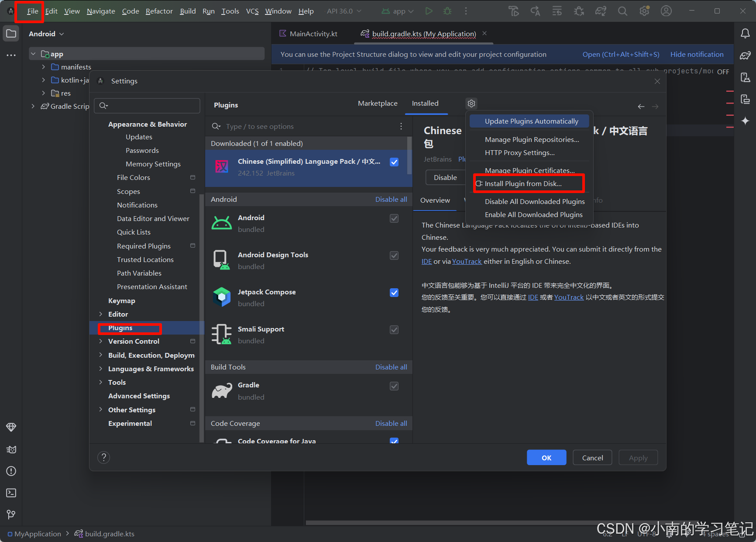Select Update Plugins Automatically
The width and height of the screenshot is (756, 542).
(529, 121)
